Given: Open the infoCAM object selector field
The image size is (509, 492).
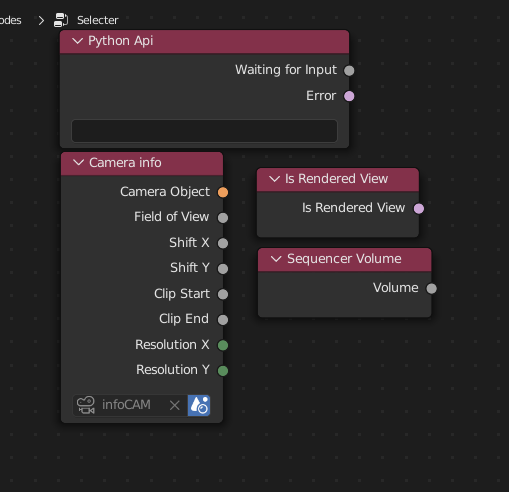Looking at the screenshot, I should (130, 405).
